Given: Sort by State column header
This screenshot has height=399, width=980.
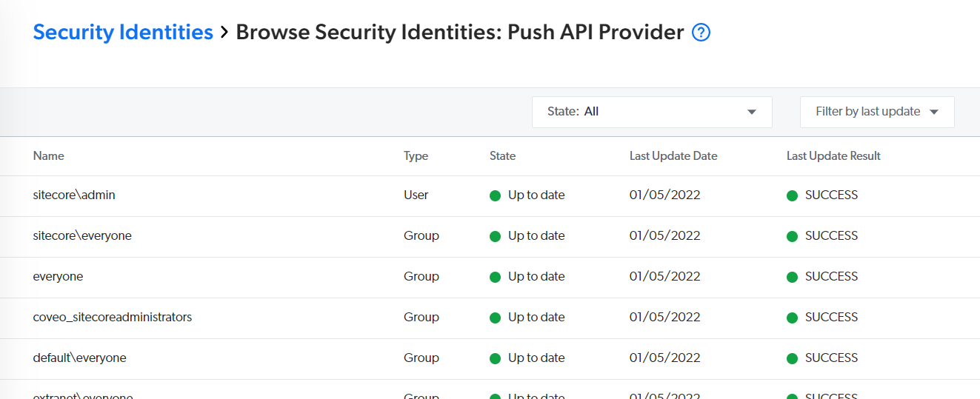Looking at the screenshot, I should [x=502, y=156].
